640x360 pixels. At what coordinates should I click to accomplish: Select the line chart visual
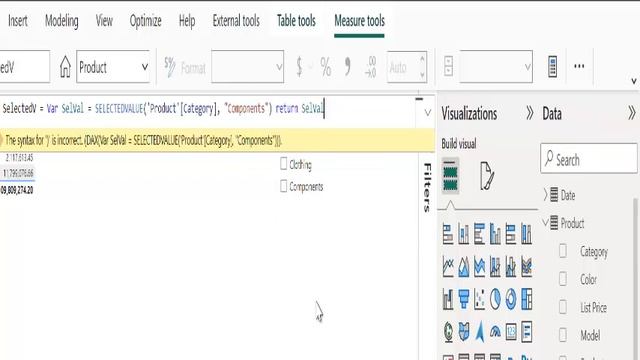pyautogui.click(x=448, y=267)
